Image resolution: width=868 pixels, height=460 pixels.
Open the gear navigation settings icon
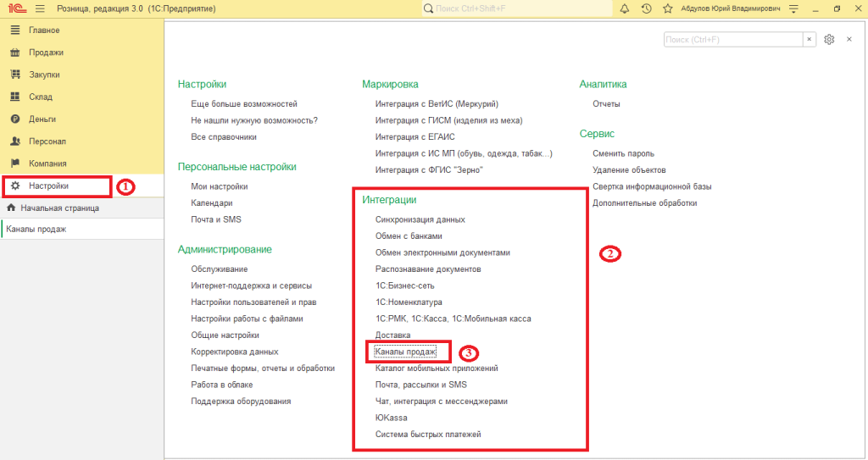[x=829, y=39]
